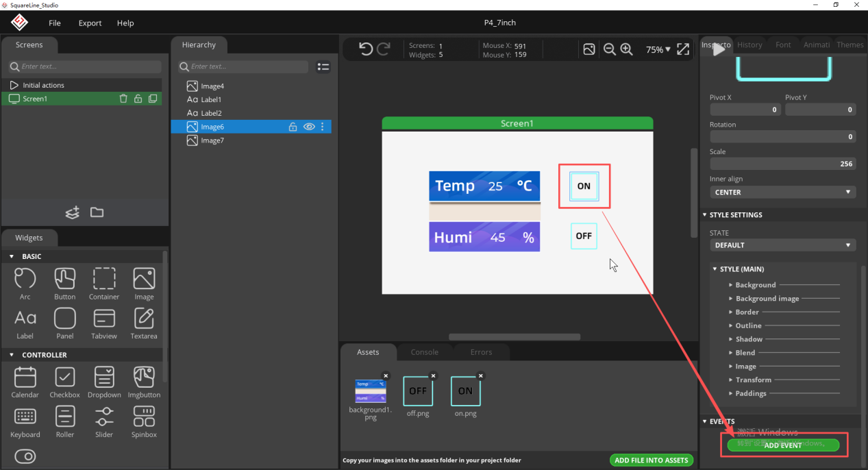This screenshot has height=470, width=868.
Task: Click the play simulation button
Action: click(719, 49)
